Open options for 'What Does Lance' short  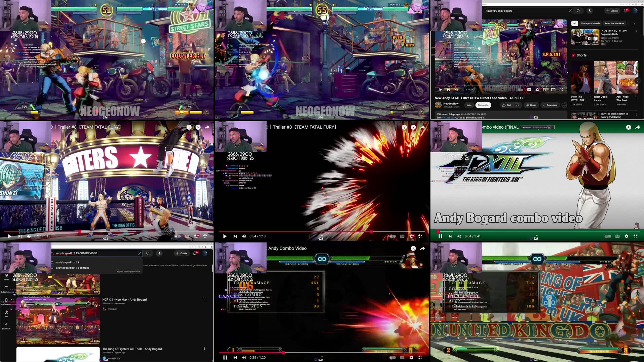coord(613,98)
